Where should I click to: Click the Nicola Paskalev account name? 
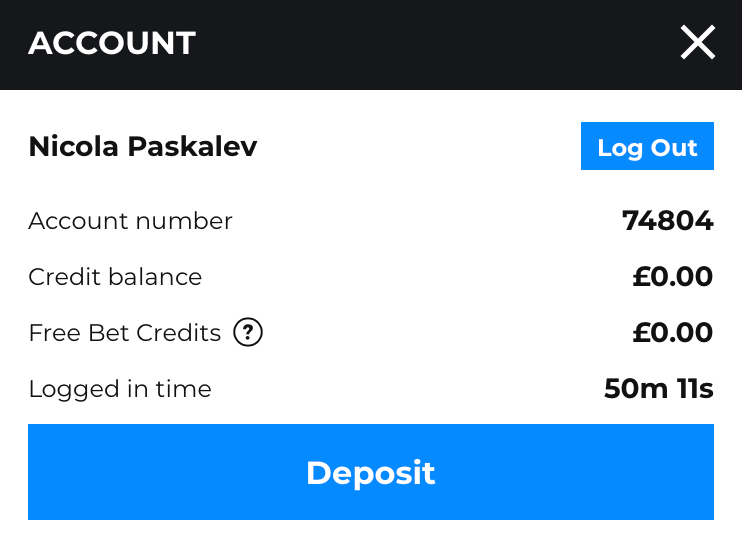click(x=142, y=146)
